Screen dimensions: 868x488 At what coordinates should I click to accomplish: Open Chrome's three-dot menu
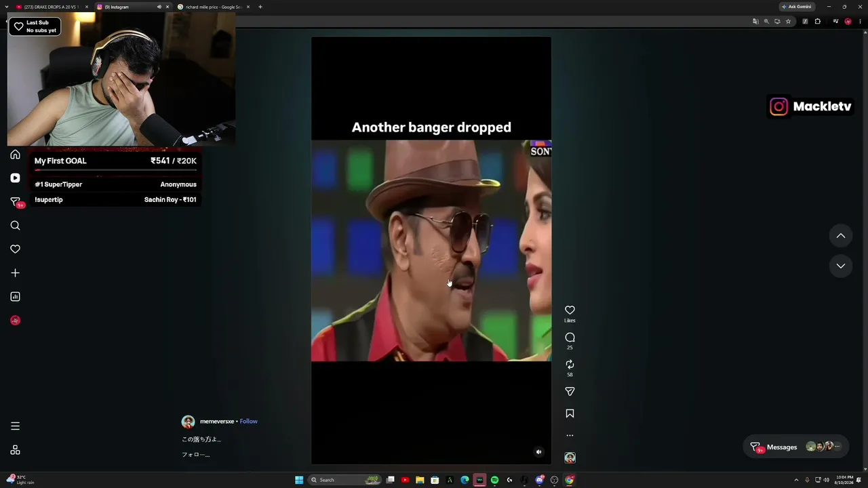point(859,21)
